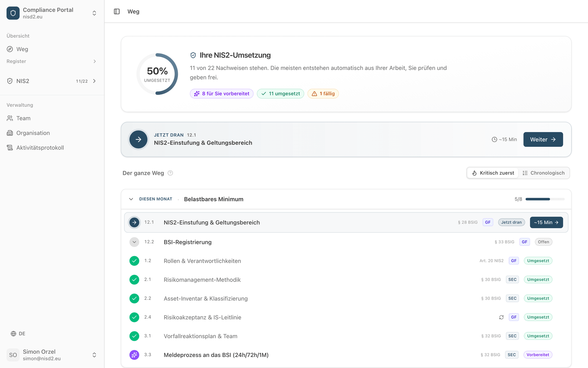Image resolution: width=588 pixels, height=368 pixels.
Task: Click the globe icon next to DE
Action: pos(13,333)
